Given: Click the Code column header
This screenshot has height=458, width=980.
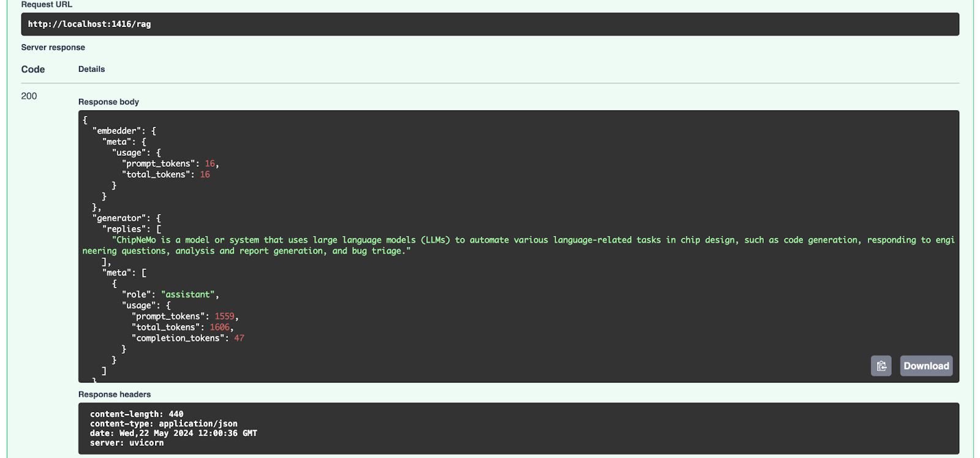Looking at the screenshot, I should (x=33, y=69).
